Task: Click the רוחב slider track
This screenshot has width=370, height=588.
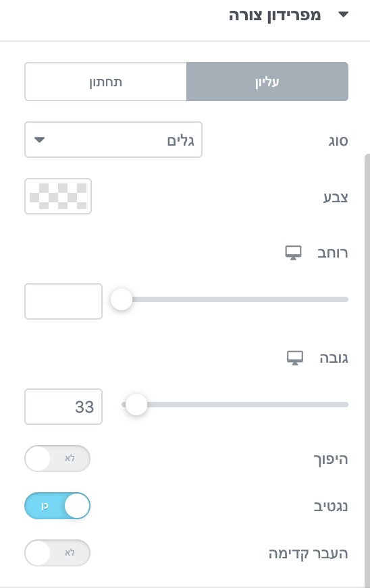Action: 235,299
